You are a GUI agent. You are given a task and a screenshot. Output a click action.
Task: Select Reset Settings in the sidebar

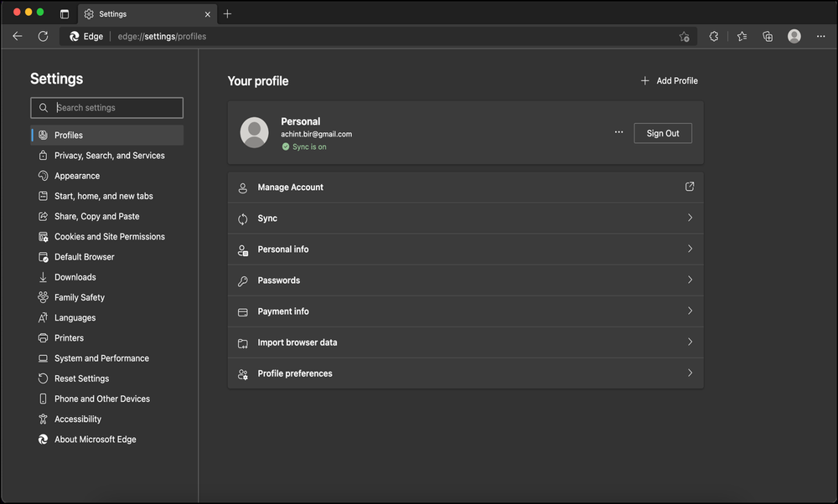click(80, 378)
